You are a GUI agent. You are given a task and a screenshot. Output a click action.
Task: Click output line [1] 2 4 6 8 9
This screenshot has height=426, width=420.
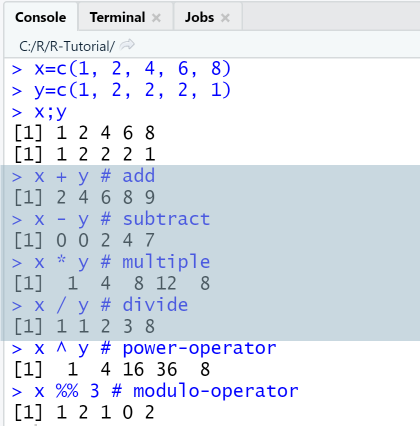coord(85,197)
